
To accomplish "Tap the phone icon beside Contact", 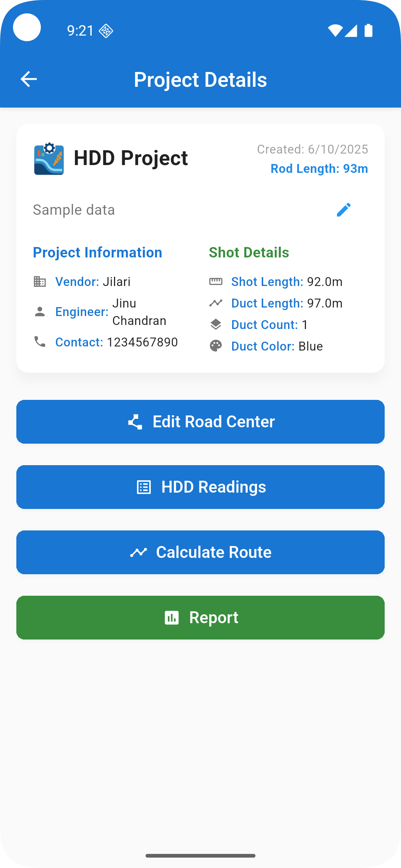I will point(40,342).
